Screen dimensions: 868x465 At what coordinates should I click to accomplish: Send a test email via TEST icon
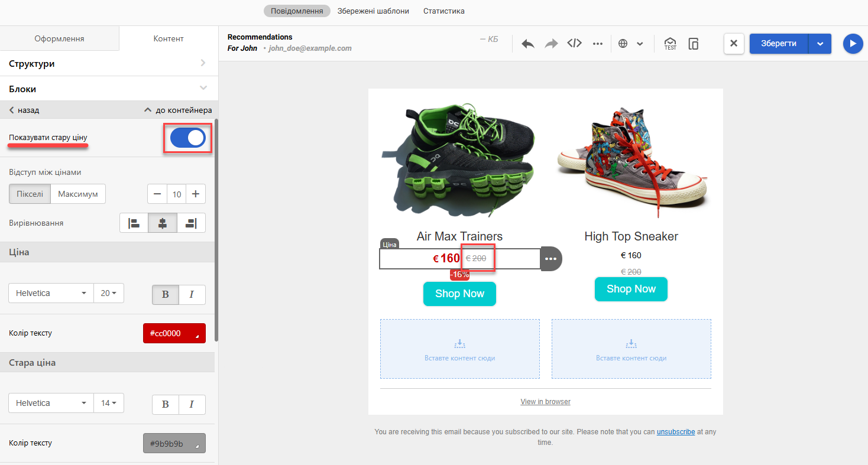(670, 44)
